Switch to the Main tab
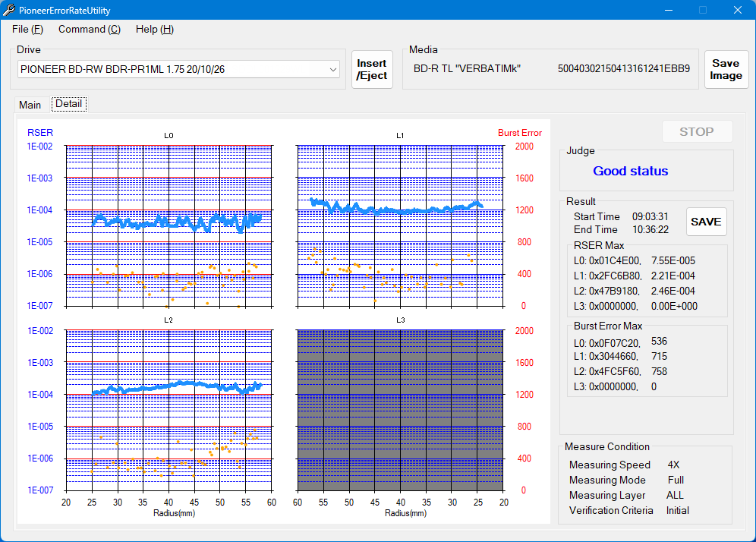 coord(30,105)
